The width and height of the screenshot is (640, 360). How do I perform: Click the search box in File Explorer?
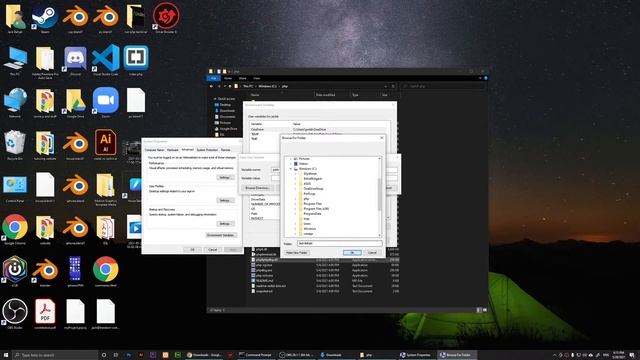tap(442, 87)
